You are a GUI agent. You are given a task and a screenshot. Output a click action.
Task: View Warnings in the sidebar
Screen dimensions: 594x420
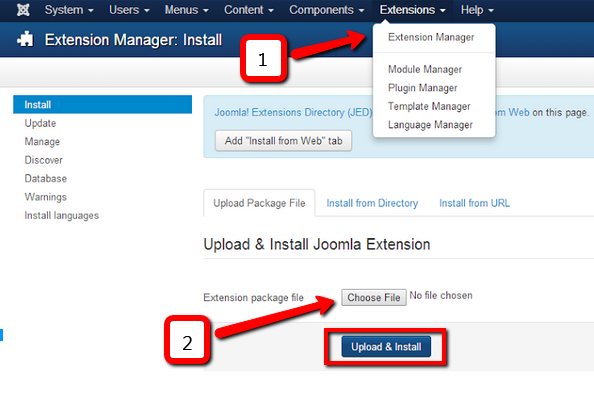(45, 197)
